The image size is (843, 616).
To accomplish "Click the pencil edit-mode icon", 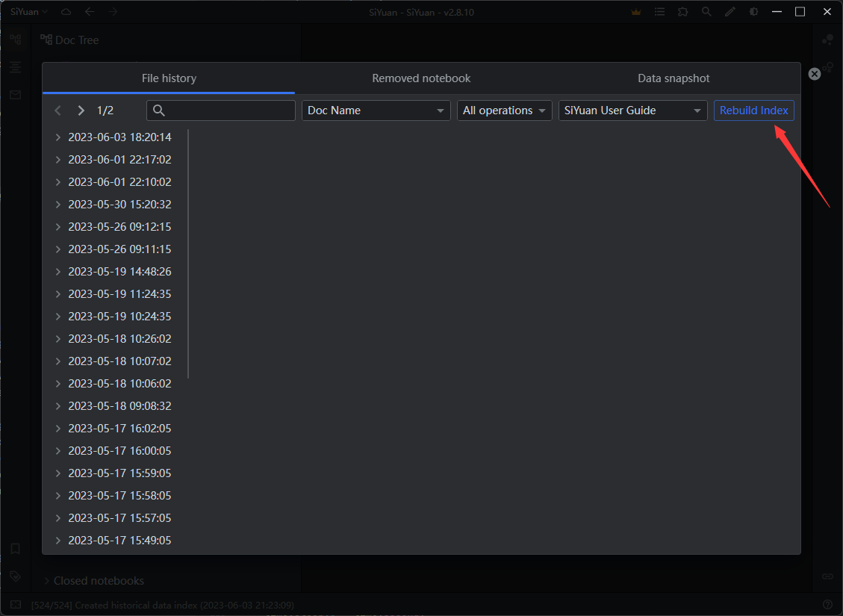I will [x=730, y=12].
